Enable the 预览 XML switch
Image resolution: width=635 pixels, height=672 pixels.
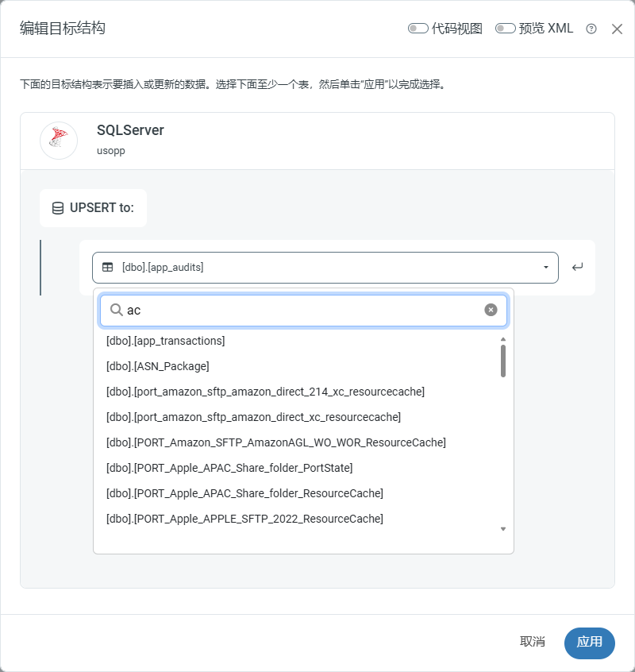(x=506, y=29)
